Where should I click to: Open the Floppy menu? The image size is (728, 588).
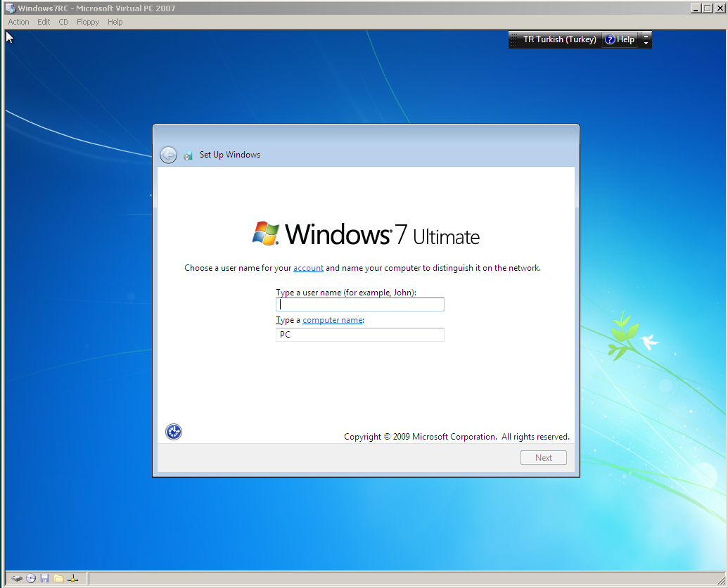tap(88, 22)
